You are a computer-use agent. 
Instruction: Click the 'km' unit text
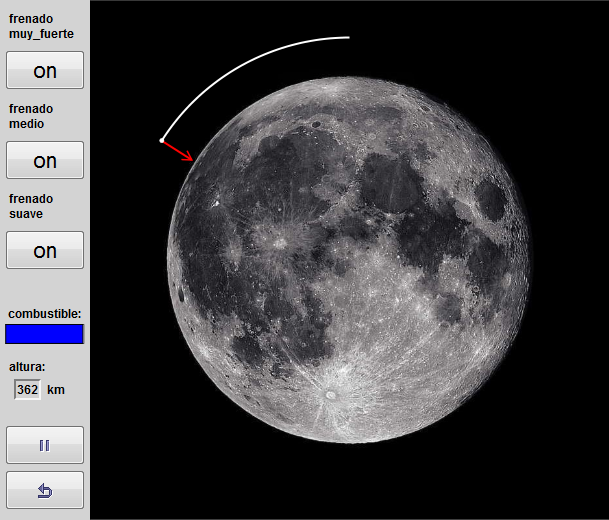56,390
